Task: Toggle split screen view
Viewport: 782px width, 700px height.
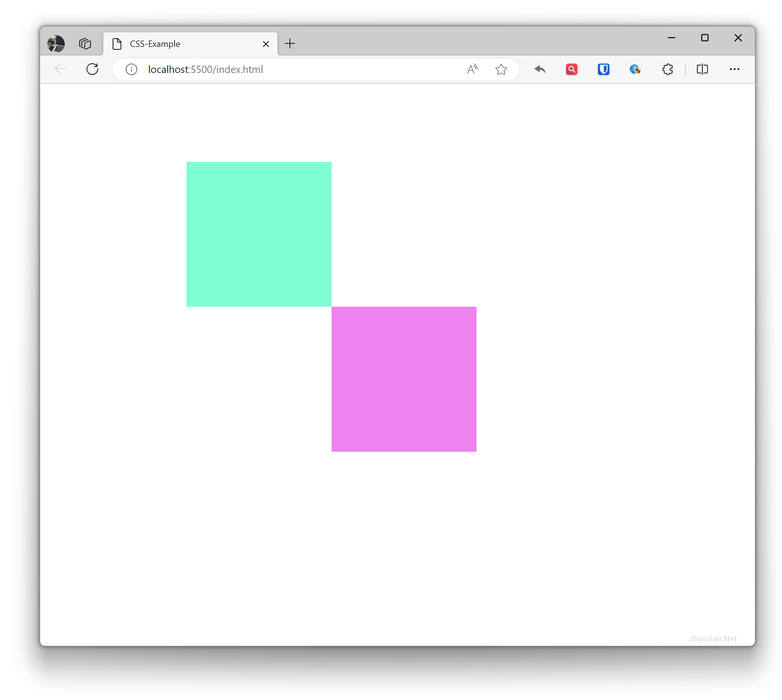Action: pos(702,70)
